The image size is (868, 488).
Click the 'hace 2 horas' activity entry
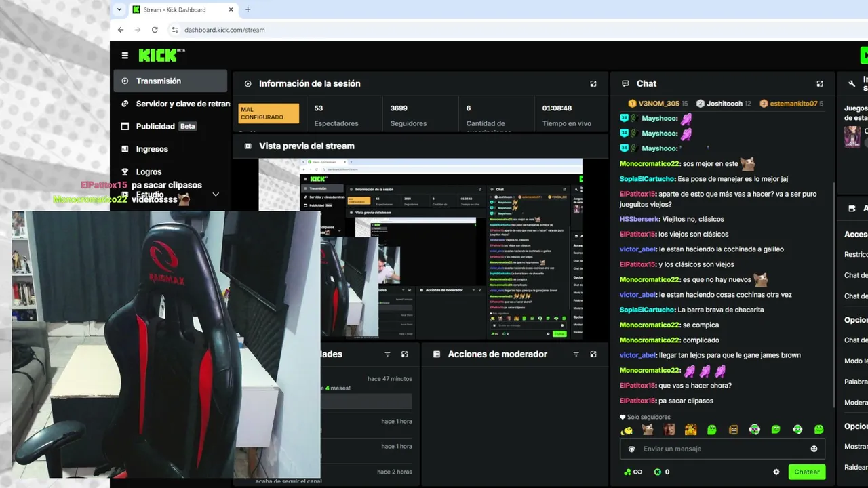[x=395, y=472]
